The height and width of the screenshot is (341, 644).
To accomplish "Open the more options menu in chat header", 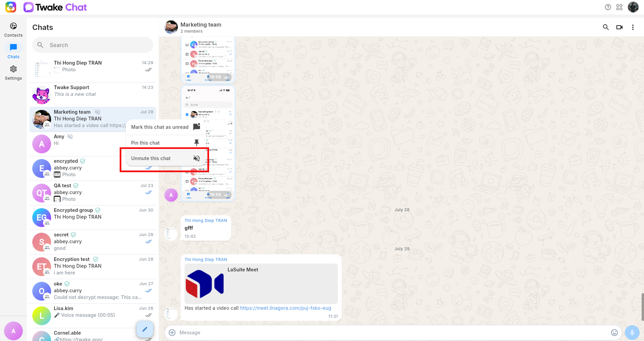I will (633, 27).
